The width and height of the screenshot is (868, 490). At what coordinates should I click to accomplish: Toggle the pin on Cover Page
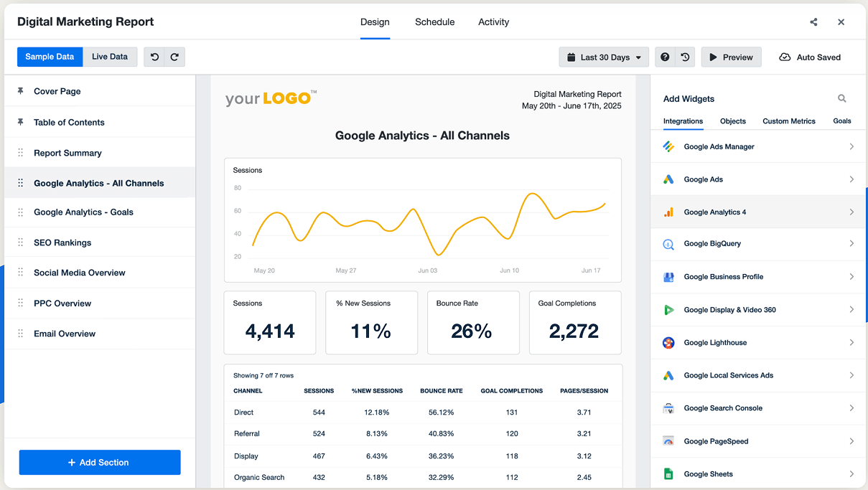[19, 91]
